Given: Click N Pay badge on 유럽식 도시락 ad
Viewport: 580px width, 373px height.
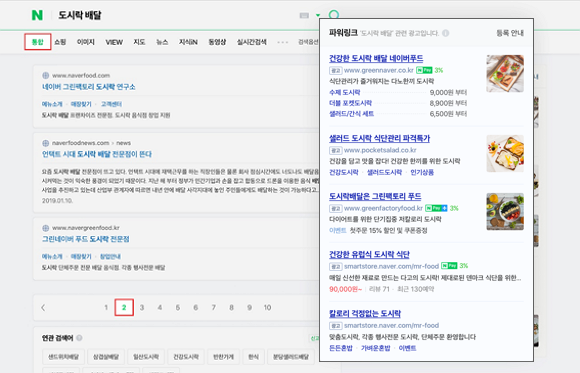Looking at the screenshot, I should point(449,266).
